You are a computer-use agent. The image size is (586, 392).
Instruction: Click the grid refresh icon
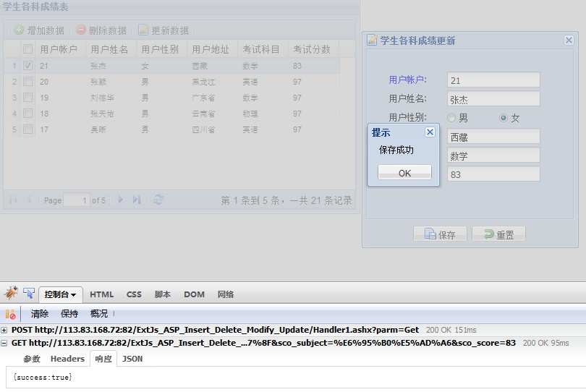pos(158,200)
